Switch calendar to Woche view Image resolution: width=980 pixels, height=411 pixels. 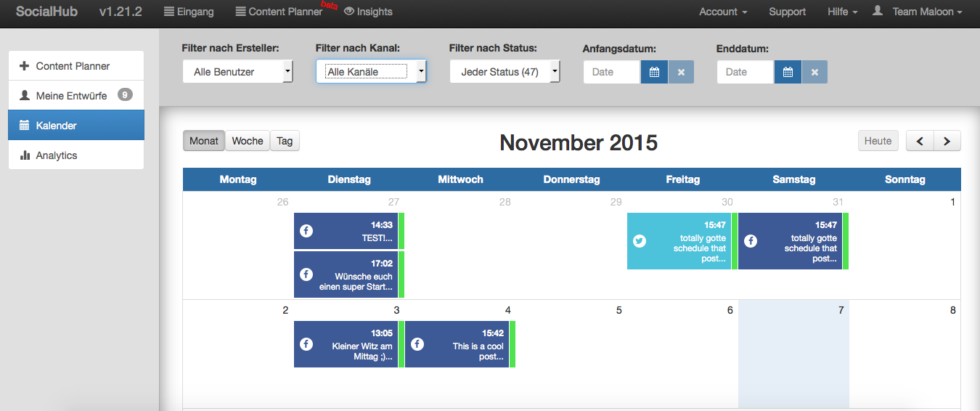point(248,141)
